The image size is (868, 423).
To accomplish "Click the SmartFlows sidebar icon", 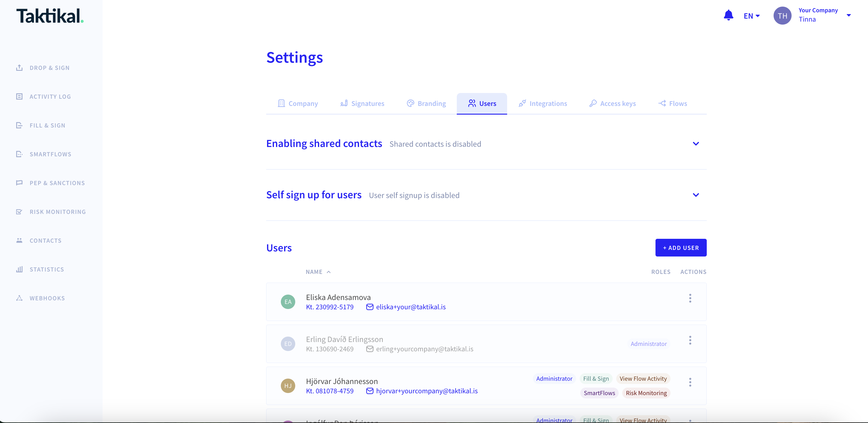I will pyautogui.click(x=19, y=154).
